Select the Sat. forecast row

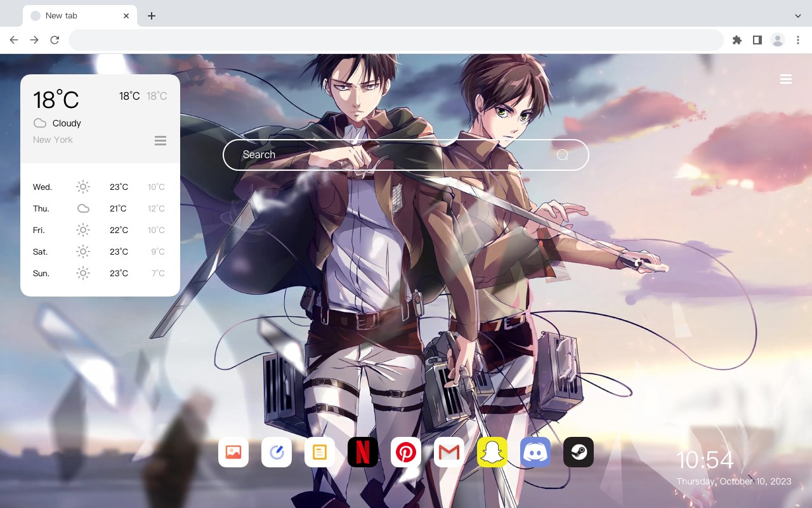click(100, 251)
